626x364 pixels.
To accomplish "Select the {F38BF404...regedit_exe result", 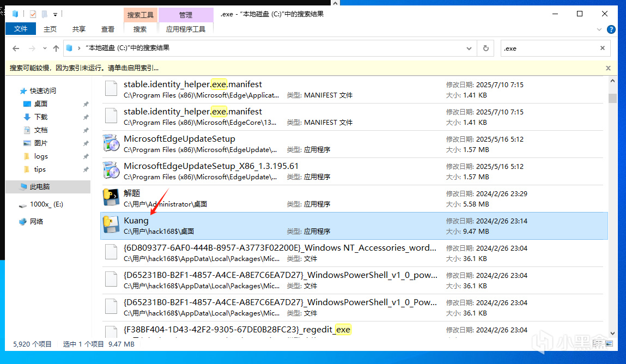I will click(x=352, y=330).
